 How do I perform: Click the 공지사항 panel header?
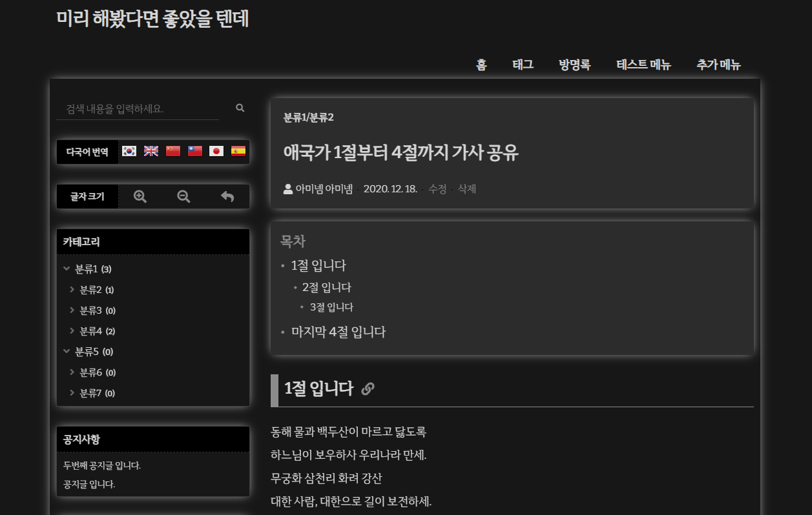[x=153, y=439]
